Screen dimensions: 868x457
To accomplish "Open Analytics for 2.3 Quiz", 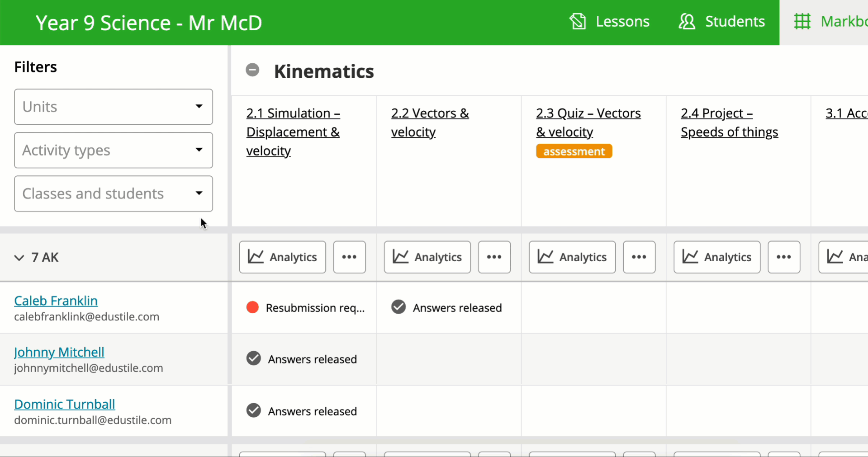I will [x=572, y=257].
